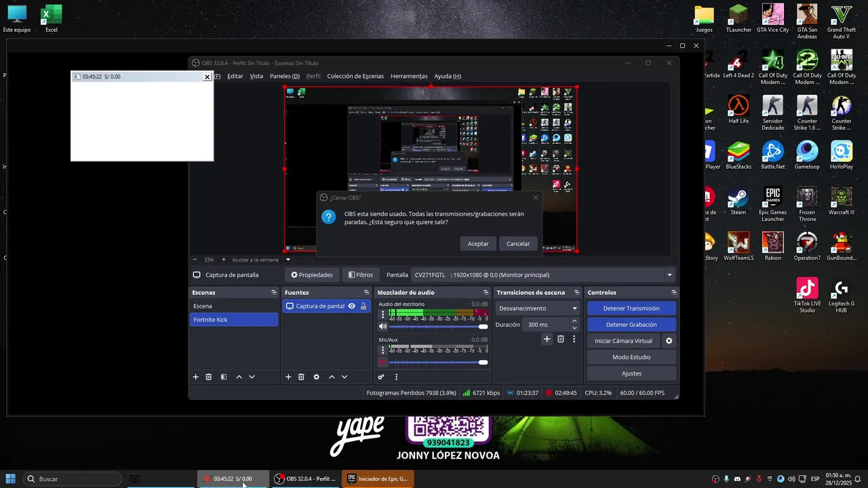
Task: Open virtual camera settings gear
Action: [x=669, y=341]
